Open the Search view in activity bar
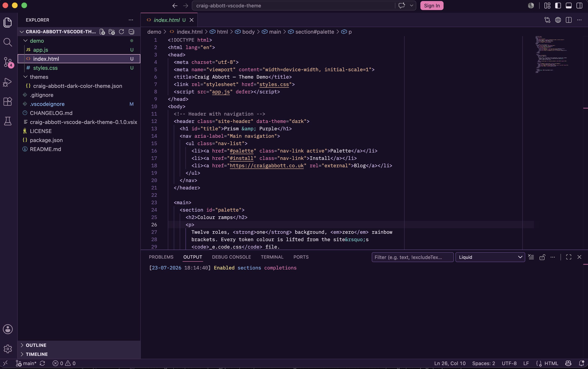Screen dimensions: 588x369 tap(8, 42)
